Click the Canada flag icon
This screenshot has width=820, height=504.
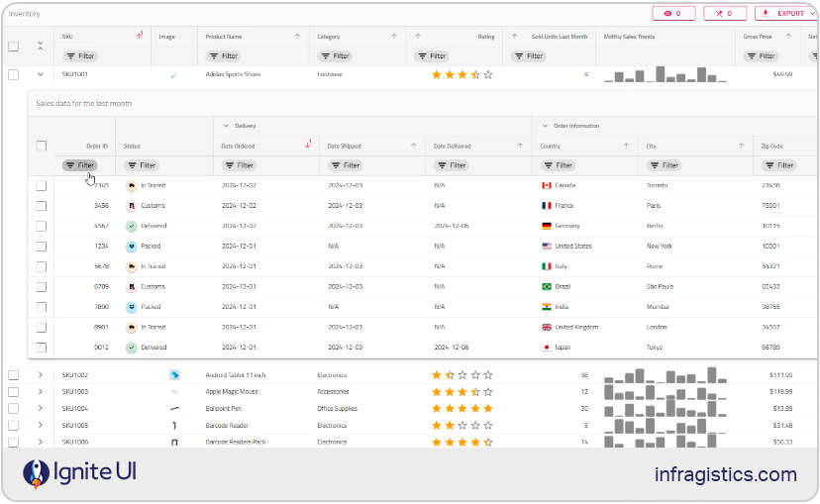click(546, 185)
